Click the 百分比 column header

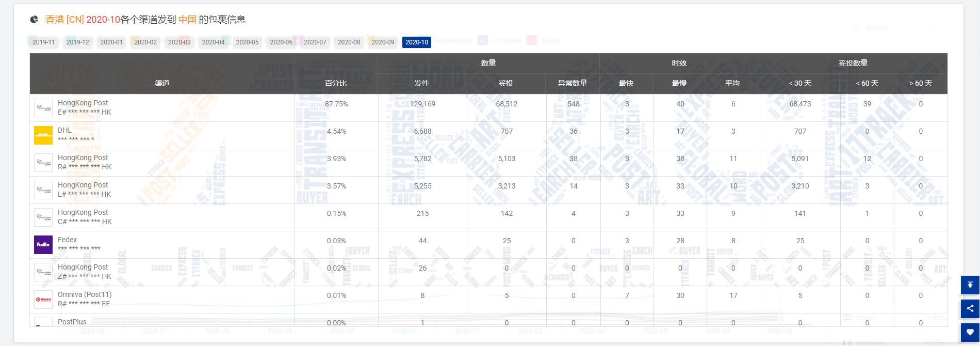(336, 83)
